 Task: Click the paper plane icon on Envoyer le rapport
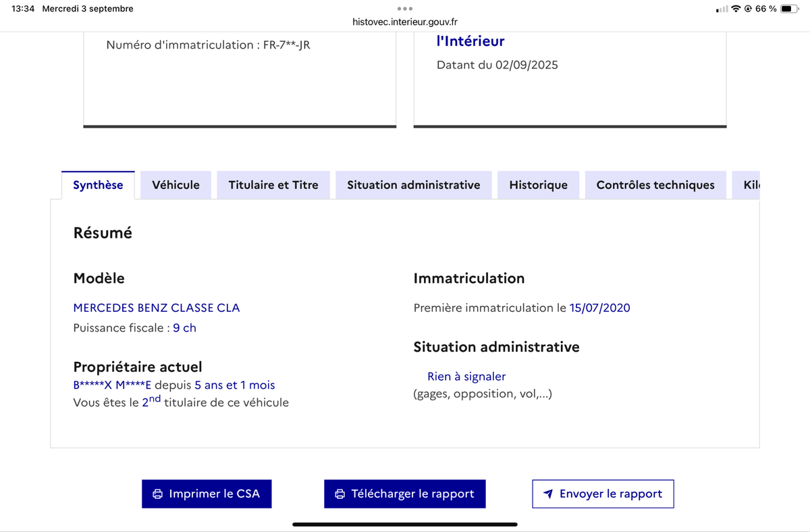coord(548,494)
